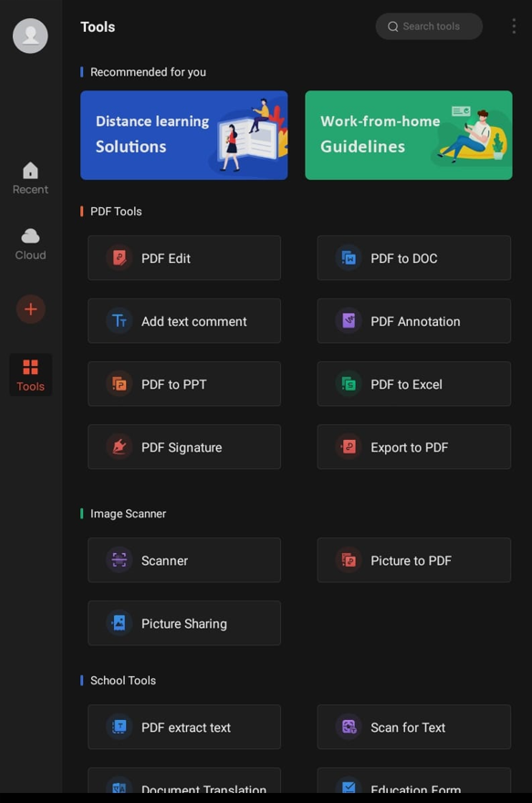532x803 pixels.
Task: Select the PDF to PPT label
Action: click(x=174, y=384)
